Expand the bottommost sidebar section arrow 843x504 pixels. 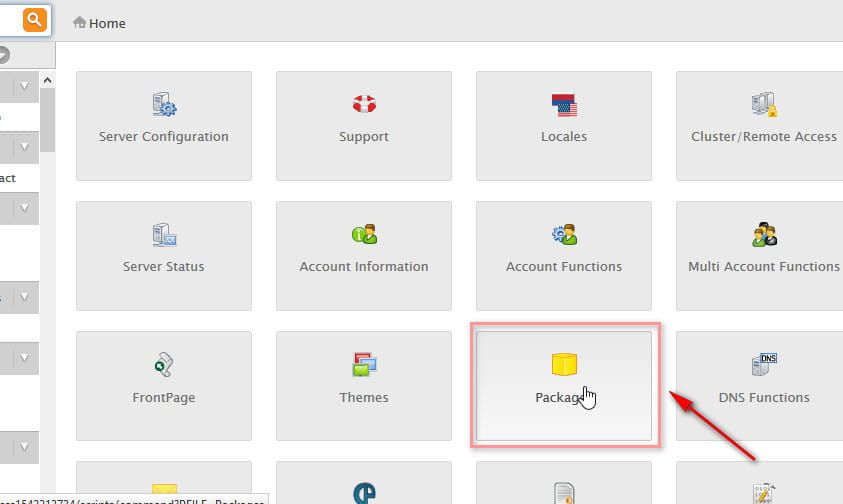point(24,447)
